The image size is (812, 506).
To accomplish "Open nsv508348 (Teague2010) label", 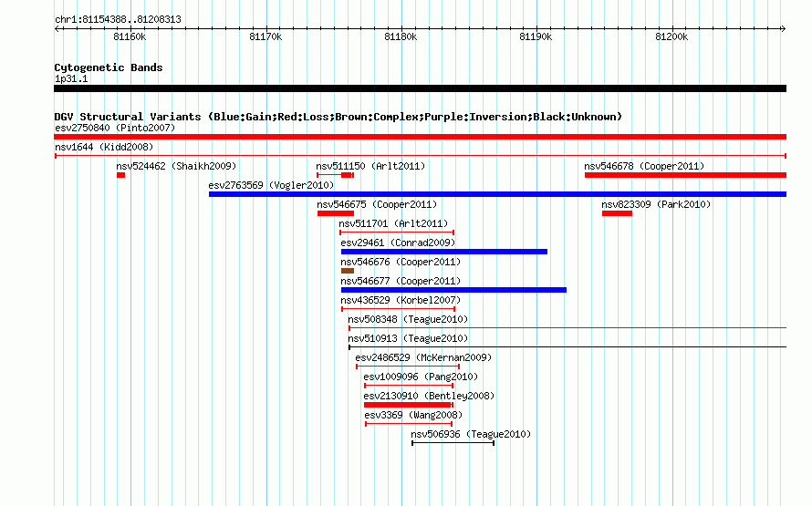I will point(408,319).
